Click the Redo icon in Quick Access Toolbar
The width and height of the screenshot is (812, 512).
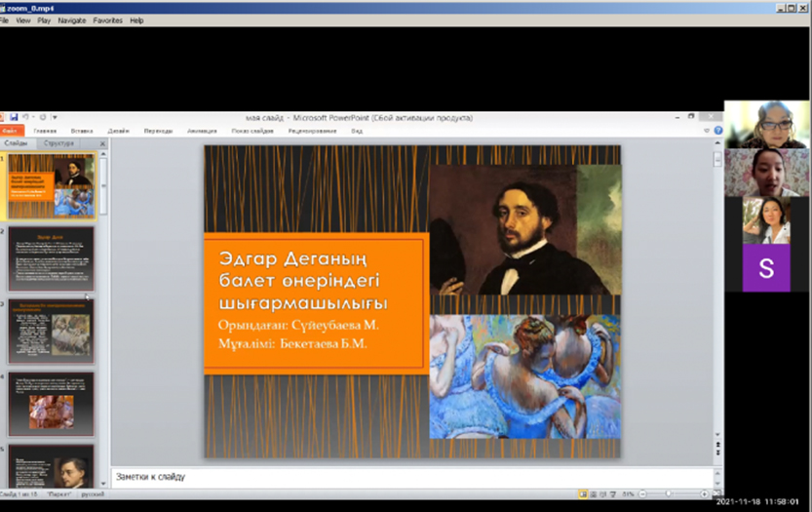click(40, 118)
